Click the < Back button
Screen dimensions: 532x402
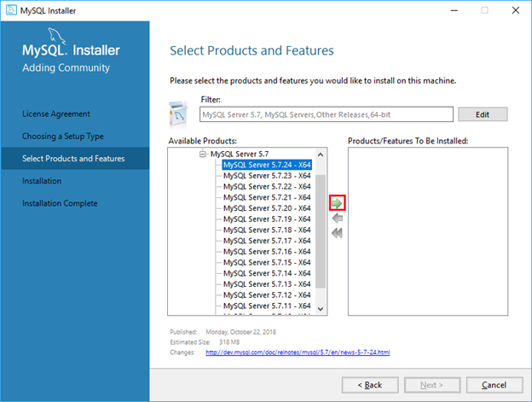[370, 385]
